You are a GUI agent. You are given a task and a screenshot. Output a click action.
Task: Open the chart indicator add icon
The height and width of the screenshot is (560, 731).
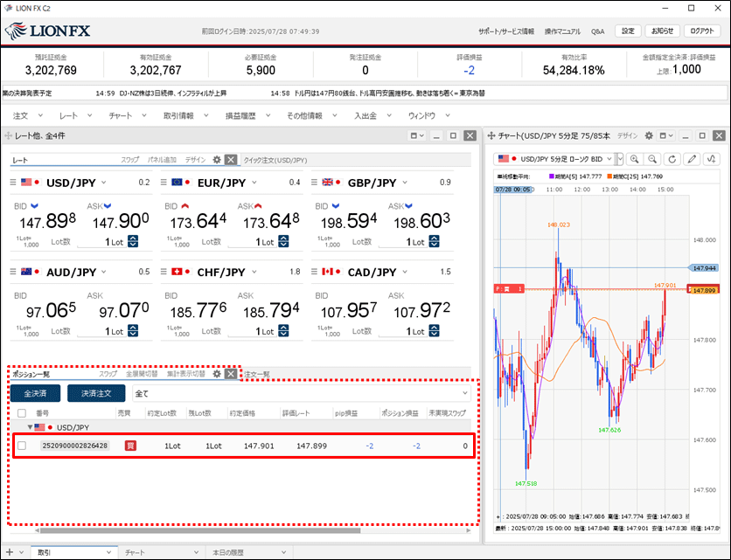click(x=712, y=159)
